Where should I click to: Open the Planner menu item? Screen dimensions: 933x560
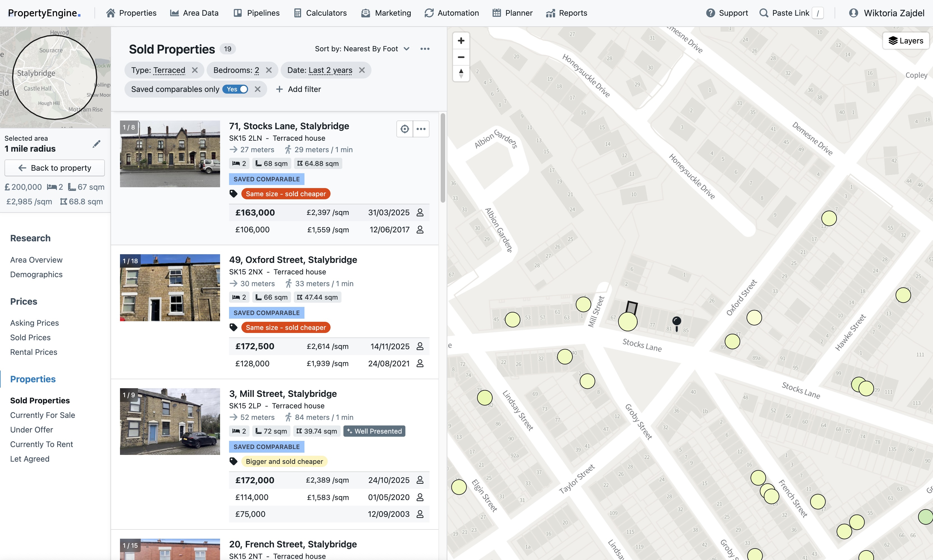512,13
